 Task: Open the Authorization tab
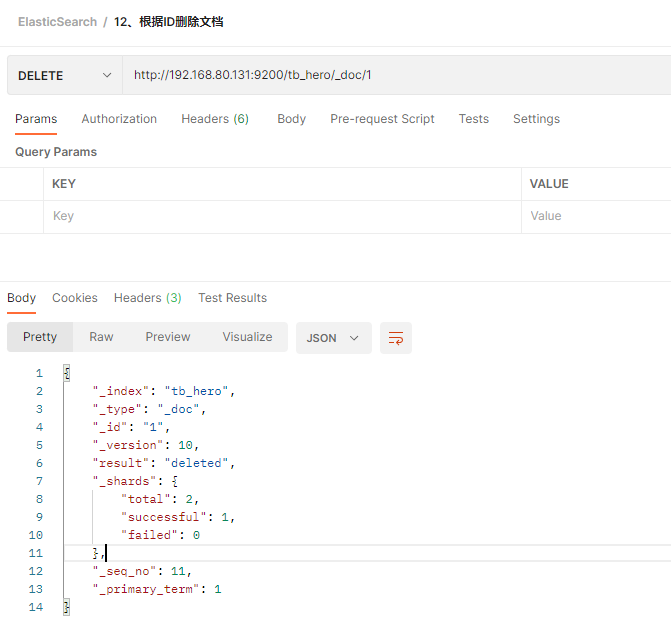[119, 119]
